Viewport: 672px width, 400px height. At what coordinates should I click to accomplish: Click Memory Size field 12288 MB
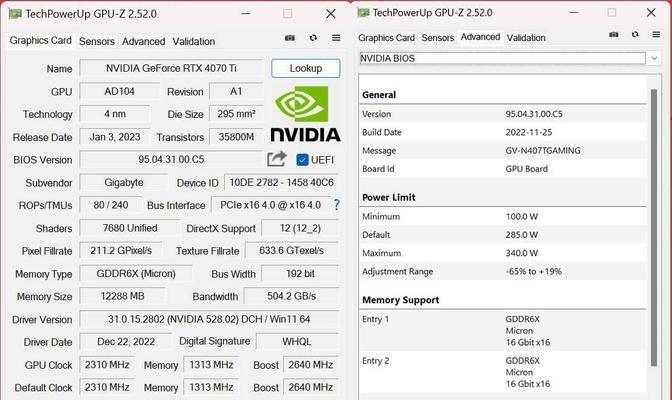(x=123, y=296)
